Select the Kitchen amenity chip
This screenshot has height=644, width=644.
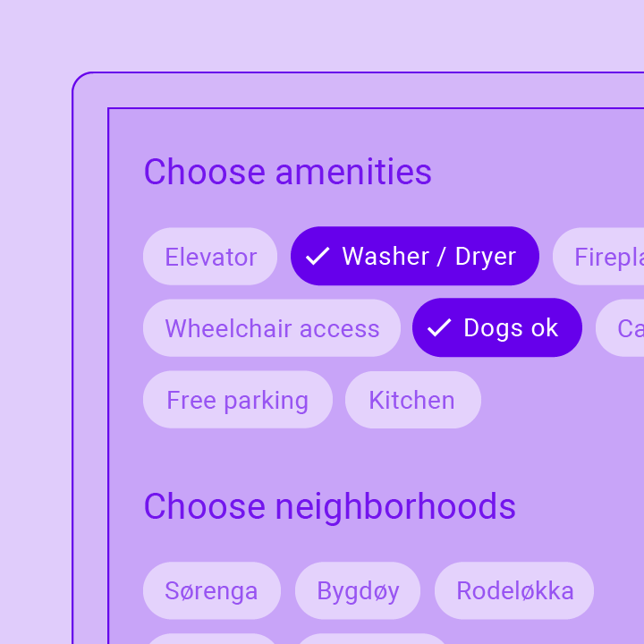point(412,400)
